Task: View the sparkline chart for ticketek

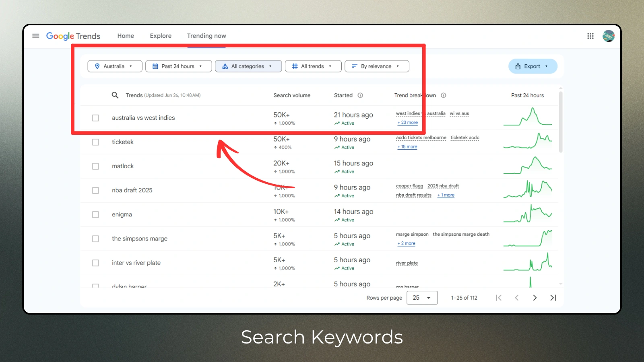Action: pyautogui.click(x=528, y=141)
